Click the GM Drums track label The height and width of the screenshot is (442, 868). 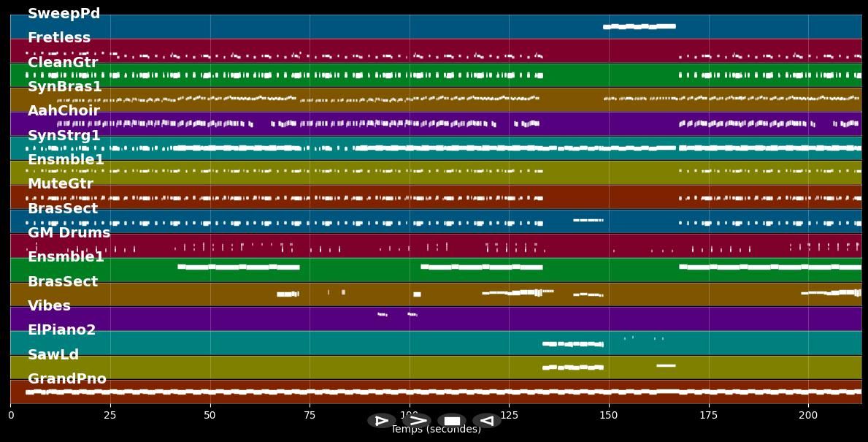click(69, 233)
